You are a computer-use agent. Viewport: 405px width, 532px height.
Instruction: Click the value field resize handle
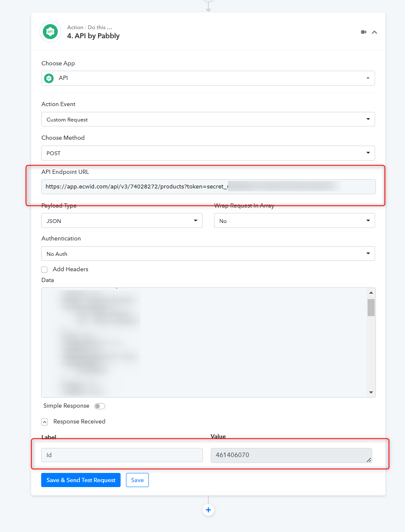[369, 460]
